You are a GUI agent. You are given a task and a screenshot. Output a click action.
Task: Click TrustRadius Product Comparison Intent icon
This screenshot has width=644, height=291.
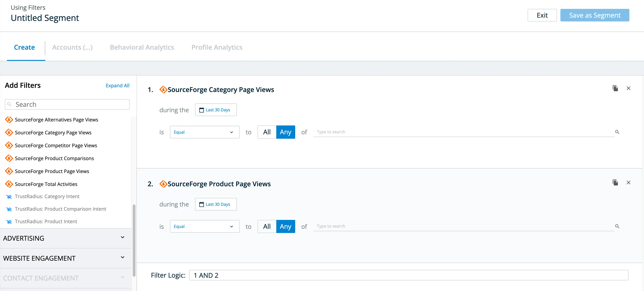[9, 209]
